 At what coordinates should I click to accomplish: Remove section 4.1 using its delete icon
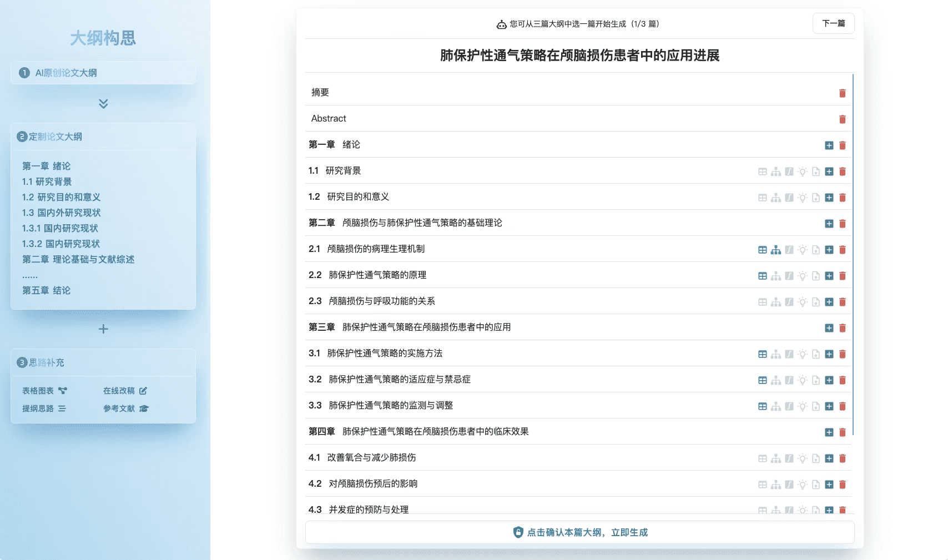coord(843,458)
